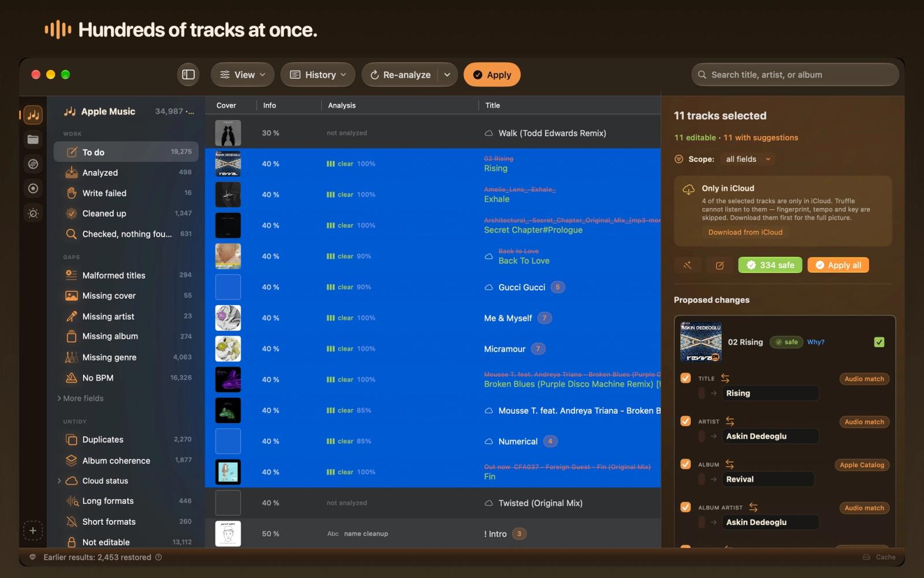This screenshot has height=578, width=924.
Task: Swap the TITLE field using arrows icon
Action: 725,379
